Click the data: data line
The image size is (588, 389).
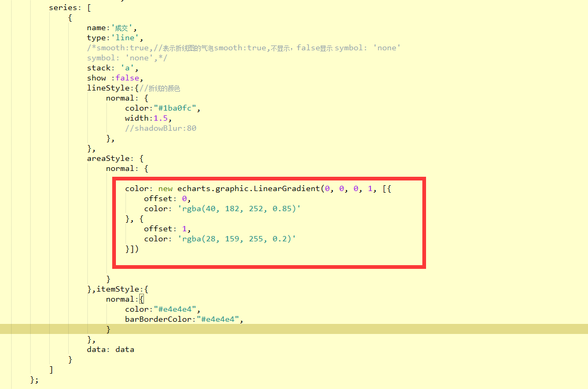pyautogui.click(x=111, y=350)
